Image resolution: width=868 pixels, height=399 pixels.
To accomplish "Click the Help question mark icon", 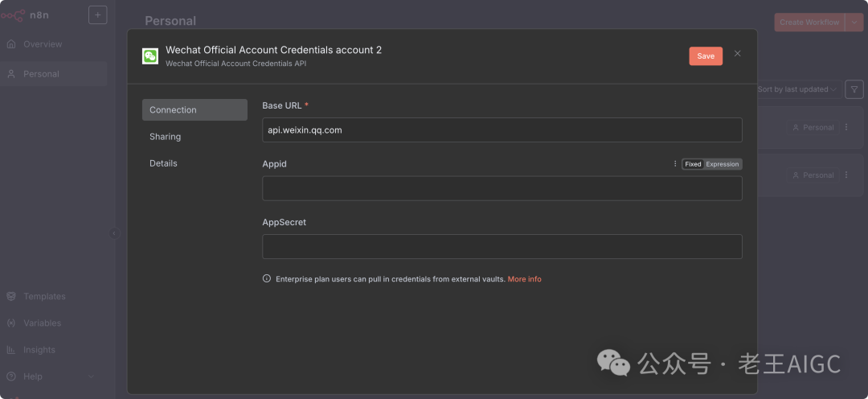I will 11,376.
